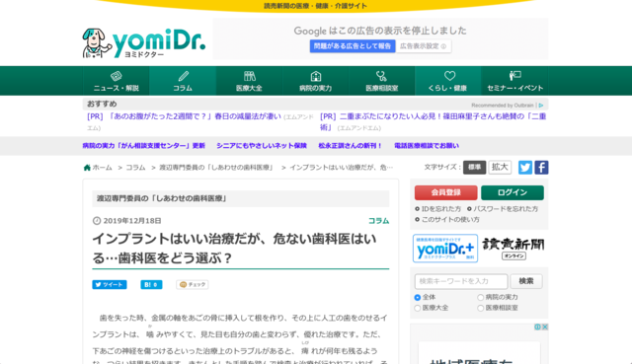The width and height of the screenshot is (632, 364).
Task: Select the 医療相談室 search scope radio
Action: click(481, 308)
